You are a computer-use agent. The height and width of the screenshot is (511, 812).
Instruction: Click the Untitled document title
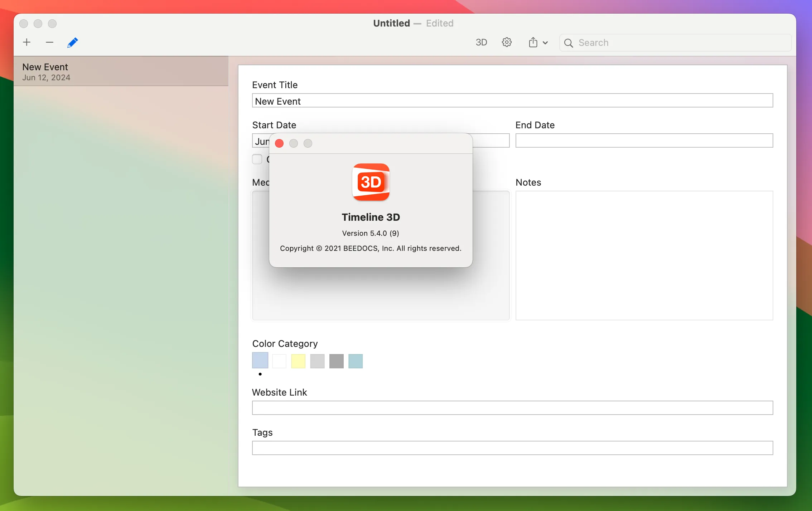[391, 23]
